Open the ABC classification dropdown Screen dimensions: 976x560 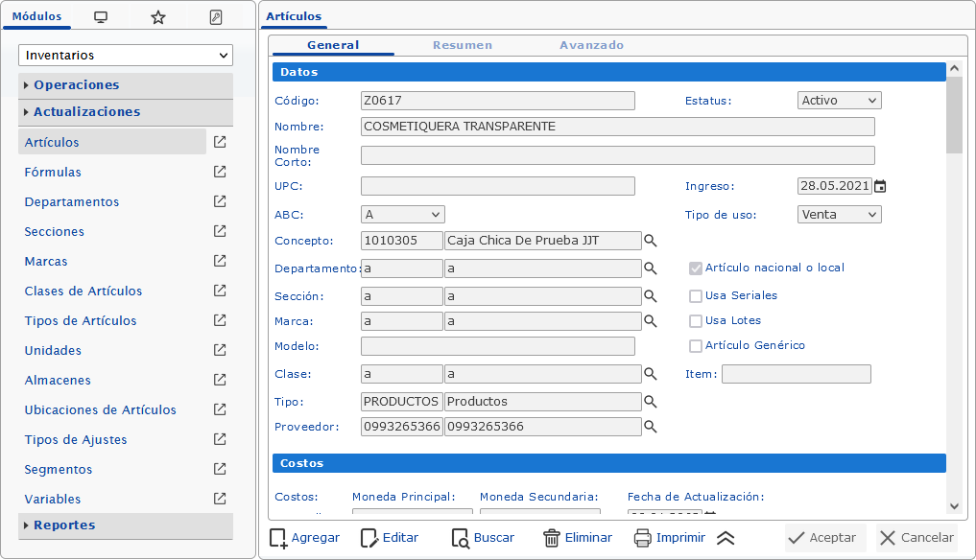point(403,215)
